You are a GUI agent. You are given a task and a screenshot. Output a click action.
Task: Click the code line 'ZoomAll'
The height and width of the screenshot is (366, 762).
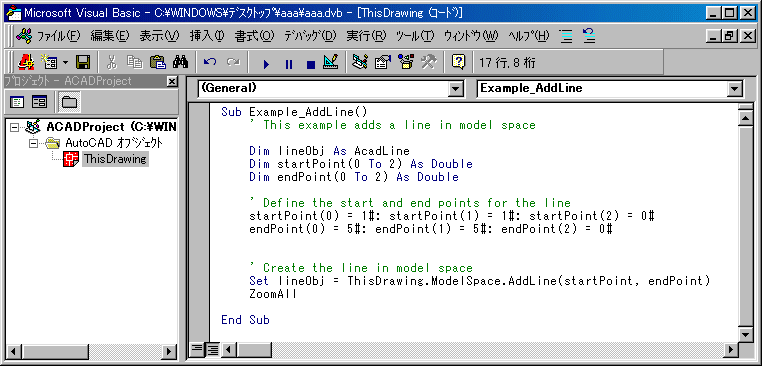[273, 294]
